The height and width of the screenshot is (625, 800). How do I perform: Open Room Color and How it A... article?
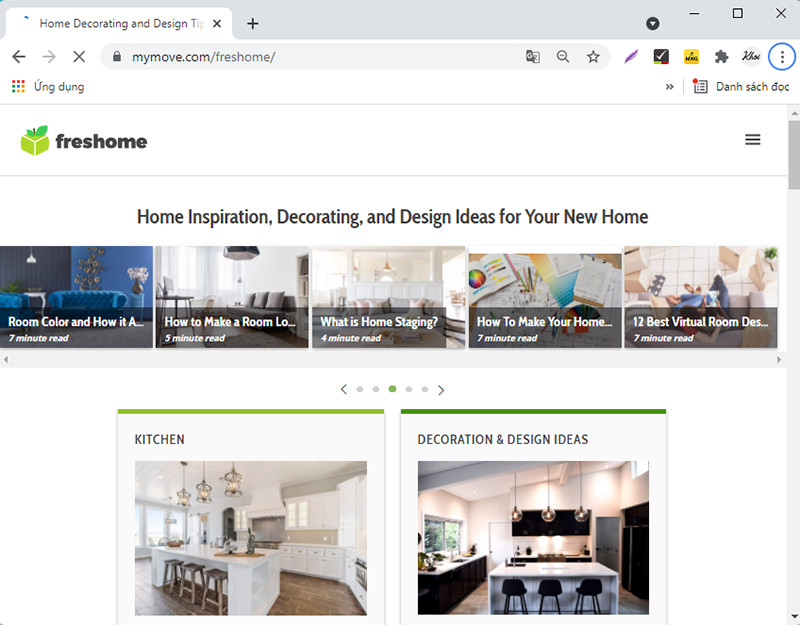[77, 297]
